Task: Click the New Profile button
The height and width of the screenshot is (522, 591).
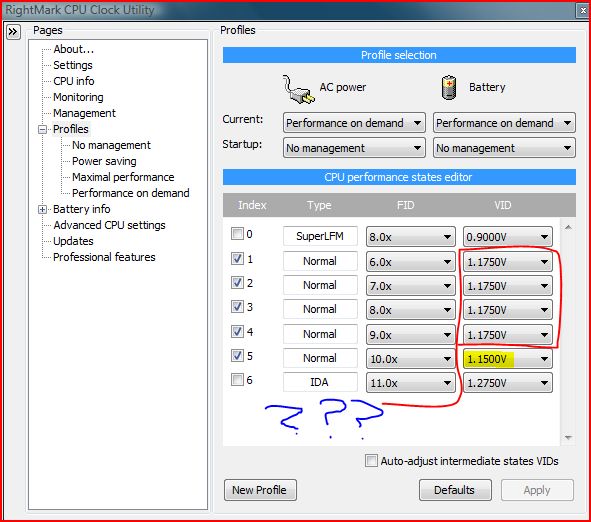Action: click(x=260, y=490)
